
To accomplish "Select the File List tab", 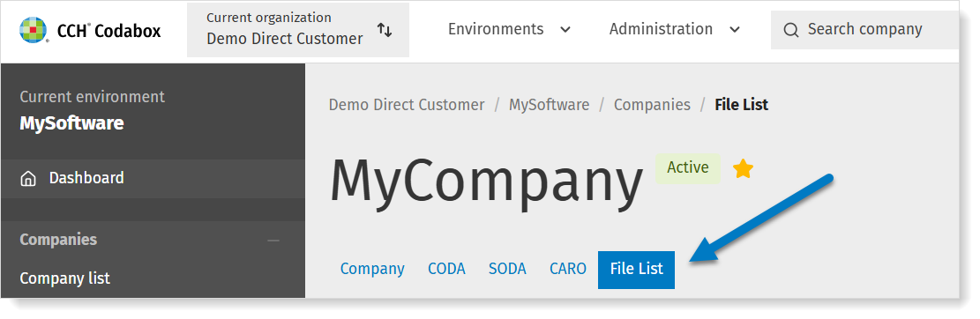I will tap(636, 270).
